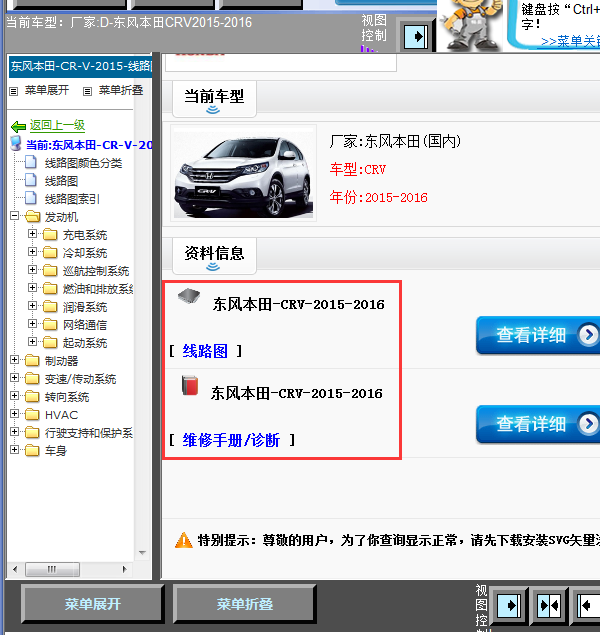Screen dimensions: 600x635
Task: Collapse the 发动机 tree node
Action: (x=15, y=216)
